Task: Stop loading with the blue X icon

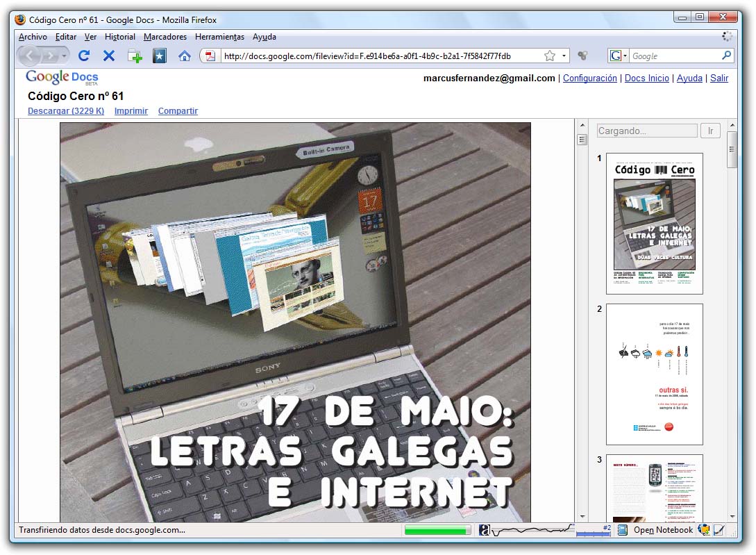Action: (x=109, y=56)
